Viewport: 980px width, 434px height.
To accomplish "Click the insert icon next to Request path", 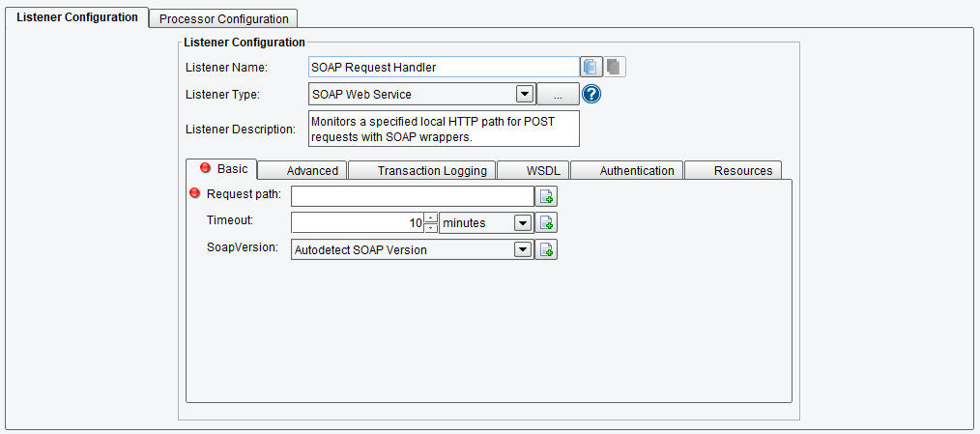I will pyautogui.click(x=547, y=196).
